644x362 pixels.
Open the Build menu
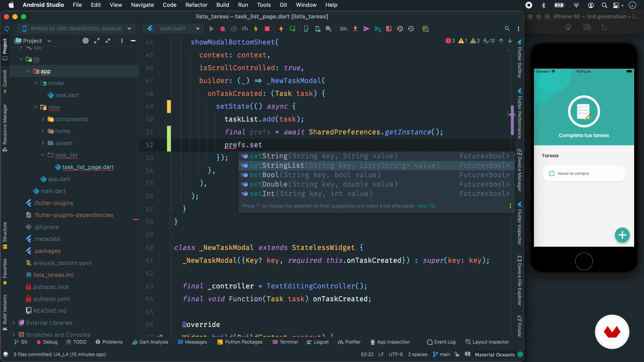click(223, 5)
